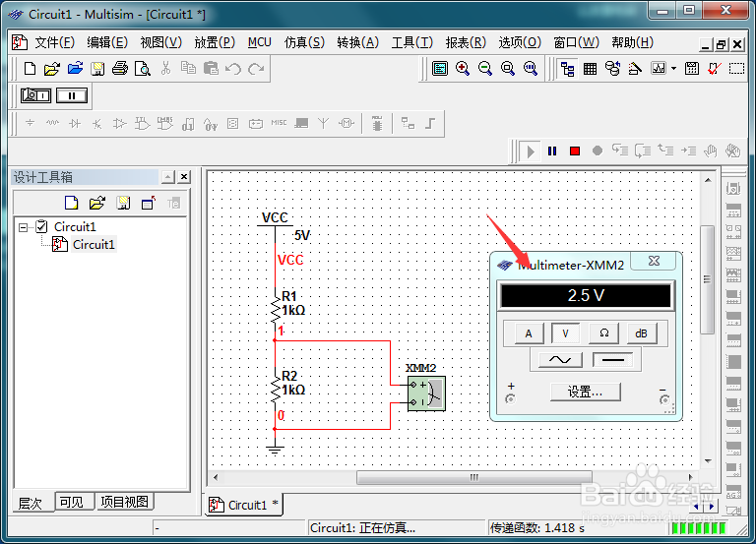Close the 设计工具箱 panel
This screenshot has height=544, width=756.
coord(184,177)
